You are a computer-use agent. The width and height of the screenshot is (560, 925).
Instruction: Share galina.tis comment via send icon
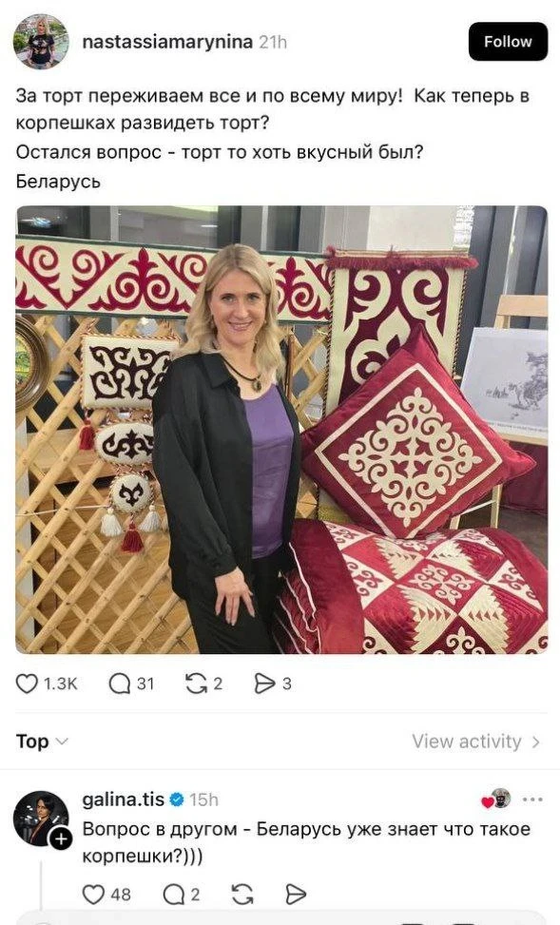296,895
